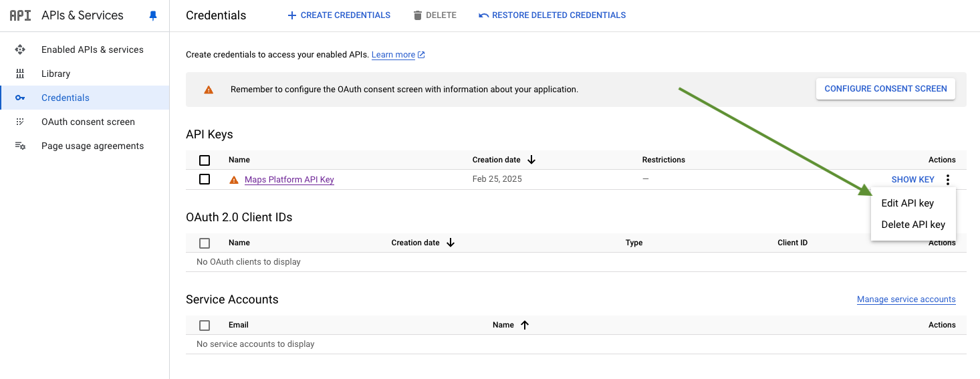Click the blue pin icon beside APIs & Services
This screenshot has width=980, height=379.
pos(153,15)
